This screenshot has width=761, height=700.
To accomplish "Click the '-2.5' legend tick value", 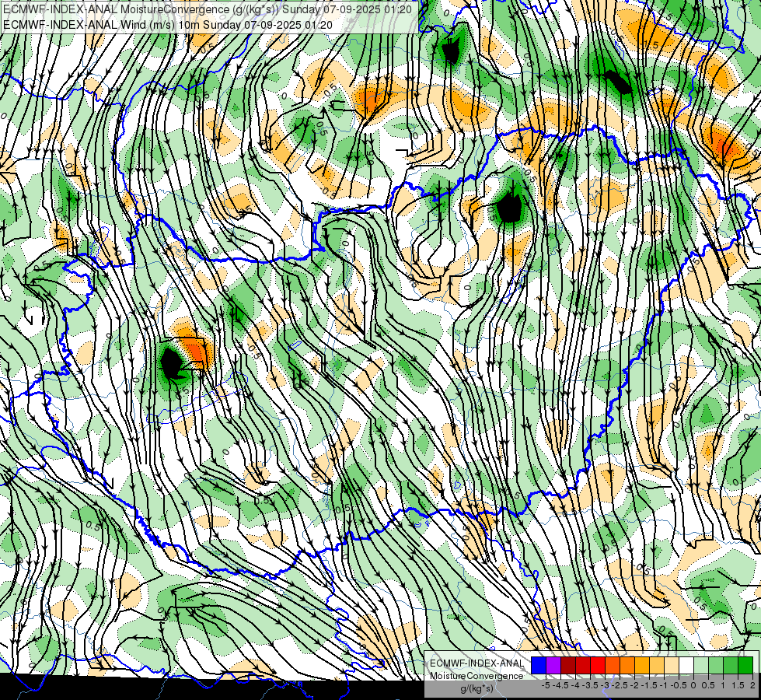I will [620, 685].
